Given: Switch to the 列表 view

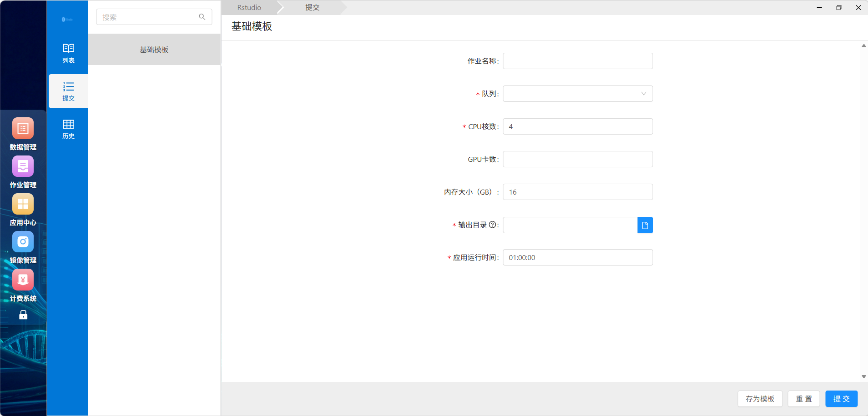Looking at the screenshot, I should coord(68,53).
